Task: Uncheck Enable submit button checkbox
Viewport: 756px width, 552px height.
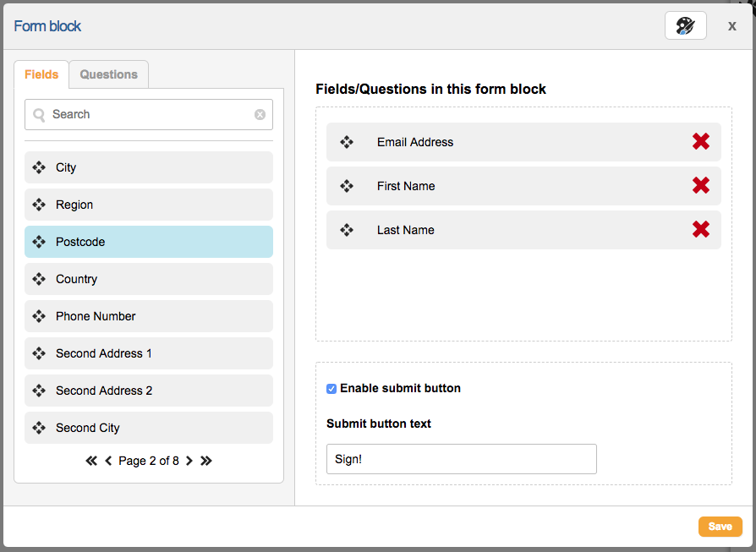Action: click(331, 389)
